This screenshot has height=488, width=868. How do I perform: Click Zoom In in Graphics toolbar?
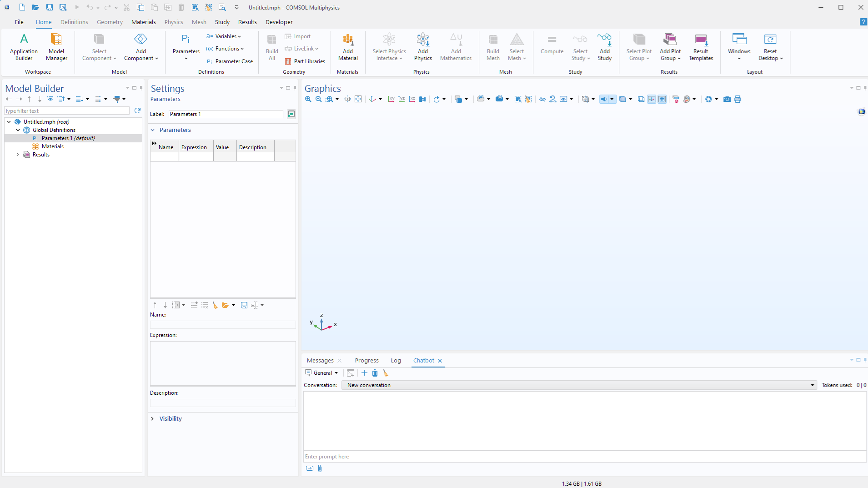(x=308, y=99)
